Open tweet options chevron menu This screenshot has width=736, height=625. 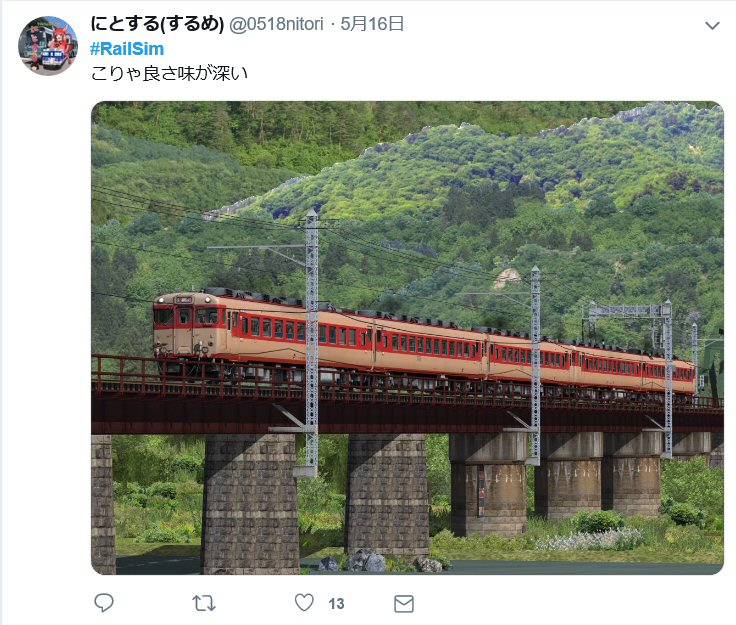coord(713,25)
